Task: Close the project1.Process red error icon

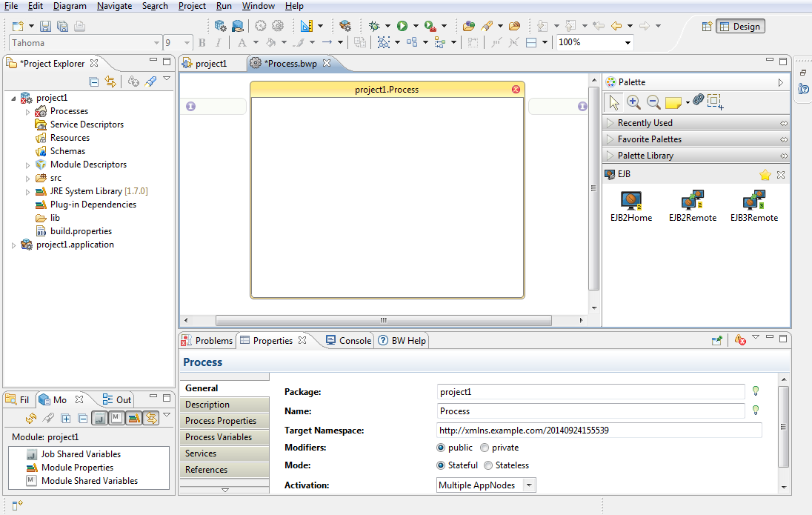Action: click(516, 90)
